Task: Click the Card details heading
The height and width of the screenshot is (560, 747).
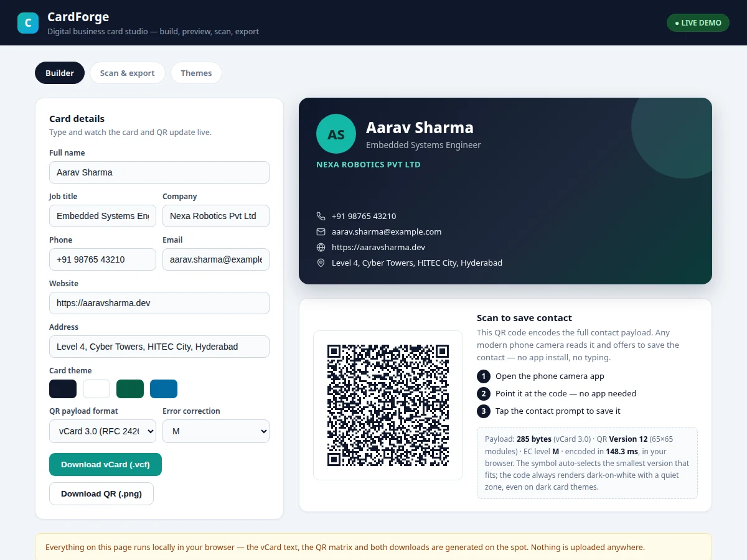Action: [77, 119]
